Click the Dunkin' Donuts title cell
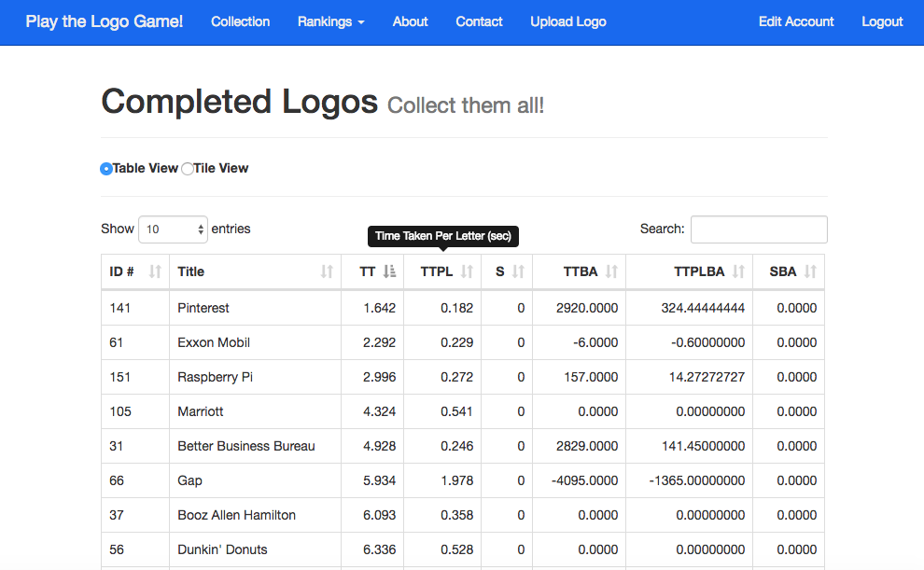 [255, 550]
